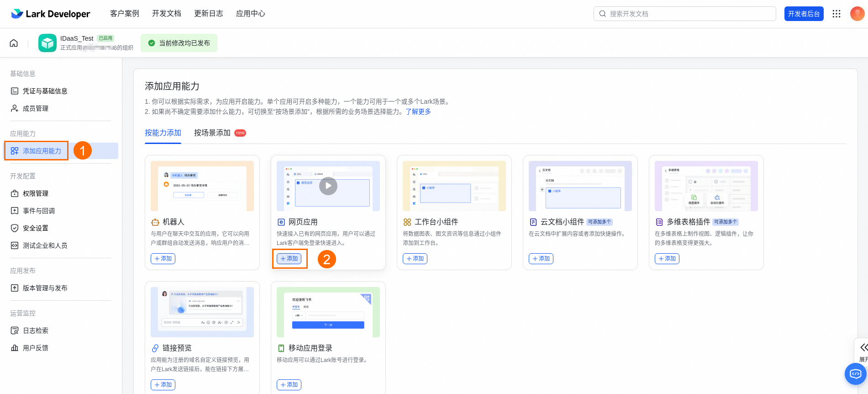868x394 pixels.
Task: Click the Robot capability icon
Action: (155, 222)
